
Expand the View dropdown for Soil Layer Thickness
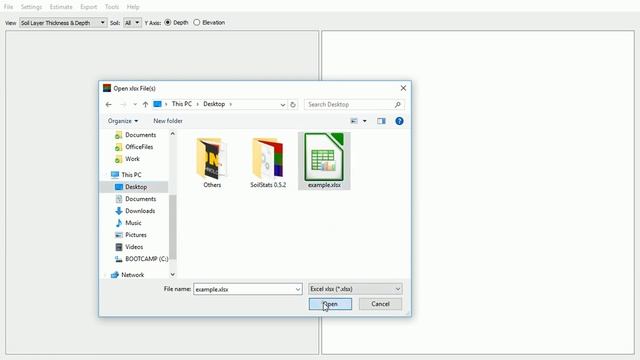[x=63, y=23]
